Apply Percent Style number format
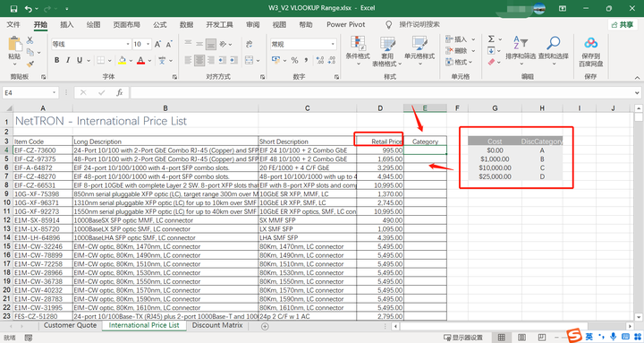 tap(294, 61)
